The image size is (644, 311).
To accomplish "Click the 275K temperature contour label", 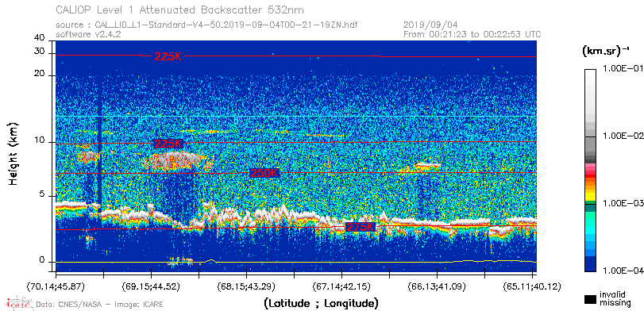I will 361,227.
